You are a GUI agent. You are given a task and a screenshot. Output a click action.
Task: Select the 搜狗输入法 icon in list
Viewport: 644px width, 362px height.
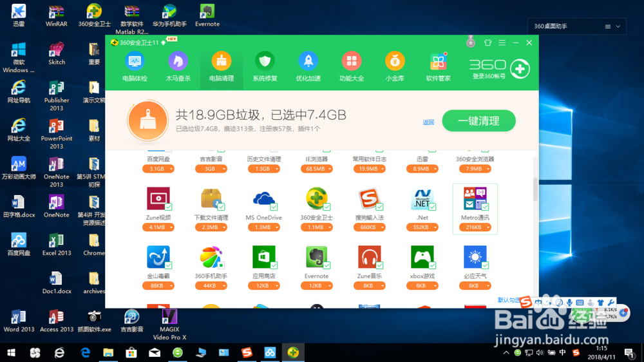click(369, 199)
